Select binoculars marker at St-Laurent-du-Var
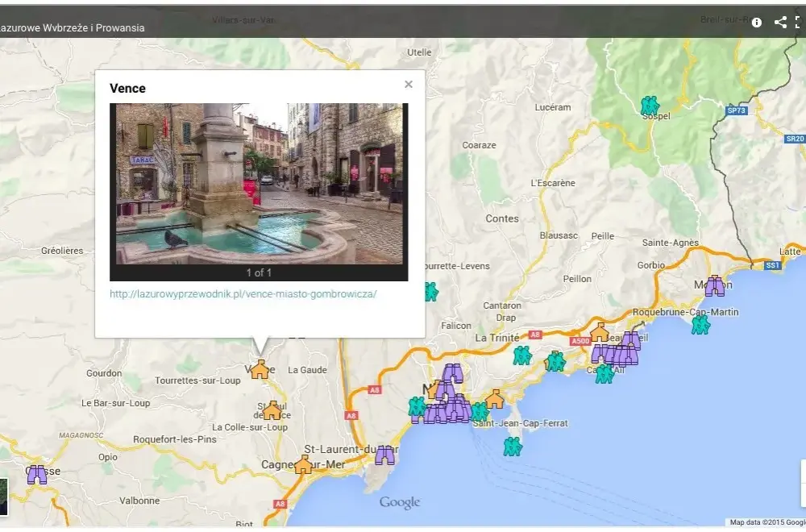This screenshot has width=806, height=532. coord(384,455)
